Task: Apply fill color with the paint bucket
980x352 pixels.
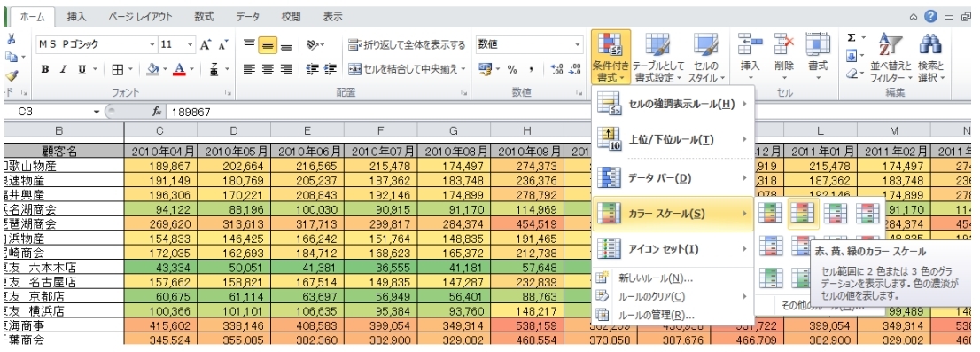Action: pos(152,70)
